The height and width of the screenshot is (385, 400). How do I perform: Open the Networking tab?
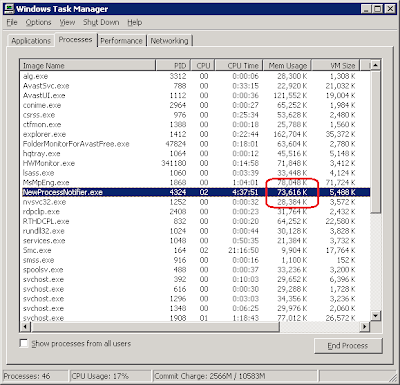tap(169, 41)
